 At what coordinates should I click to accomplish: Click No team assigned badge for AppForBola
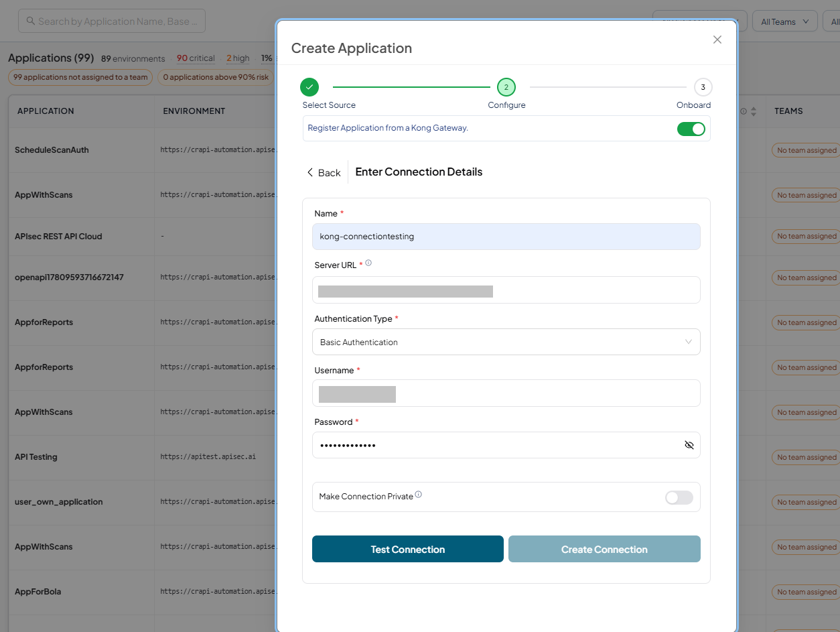pyautogui.click(x=806, y=592)
